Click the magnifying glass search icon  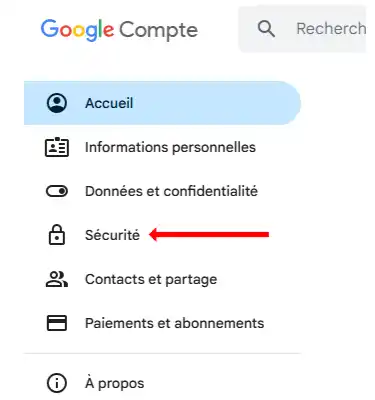266,29
